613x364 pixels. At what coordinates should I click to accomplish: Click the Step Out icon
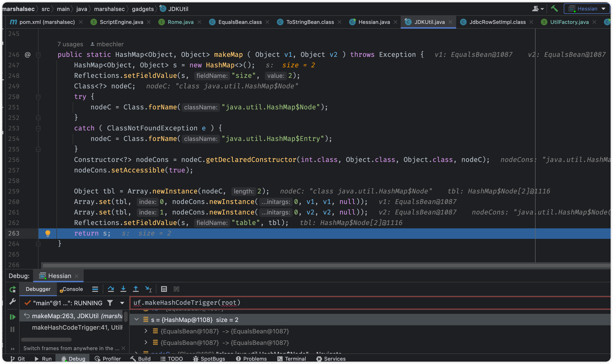(136, 289)
